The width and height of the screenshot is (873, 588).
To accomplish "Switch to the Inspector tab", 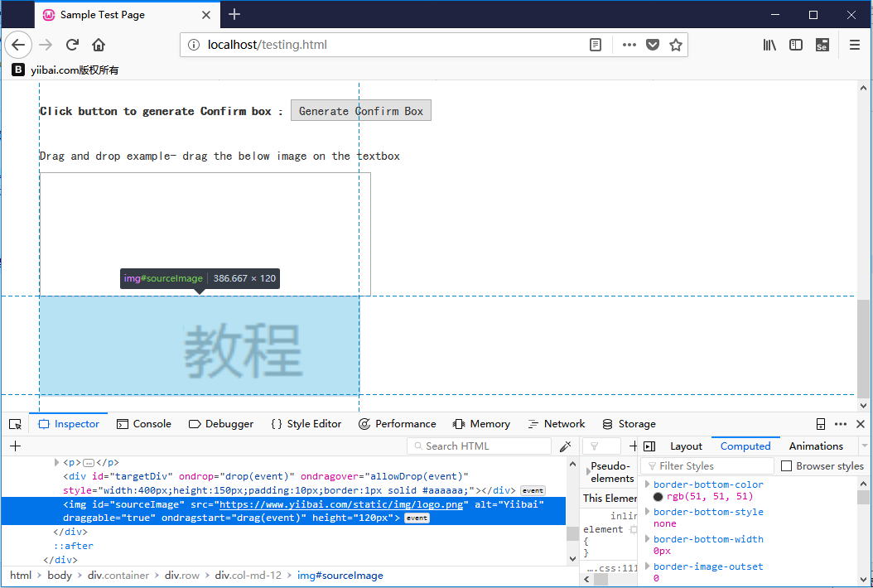I will (69, 424).
